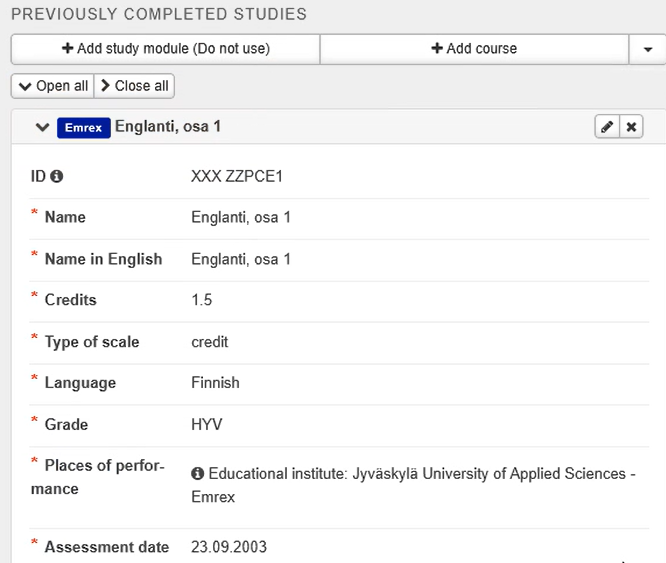Click the ID value XXX ZZPCE1
Viewport: 666px width, 563px height.
pyautogui.click(x=237, y=176)
